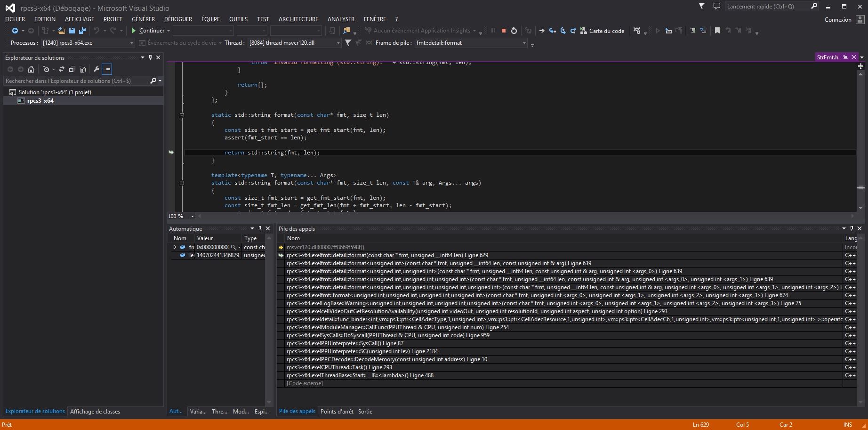Viewport: 868px width, 430px height.
Task: Pin the Solution Explorer panel
Action: coord(151,57)
